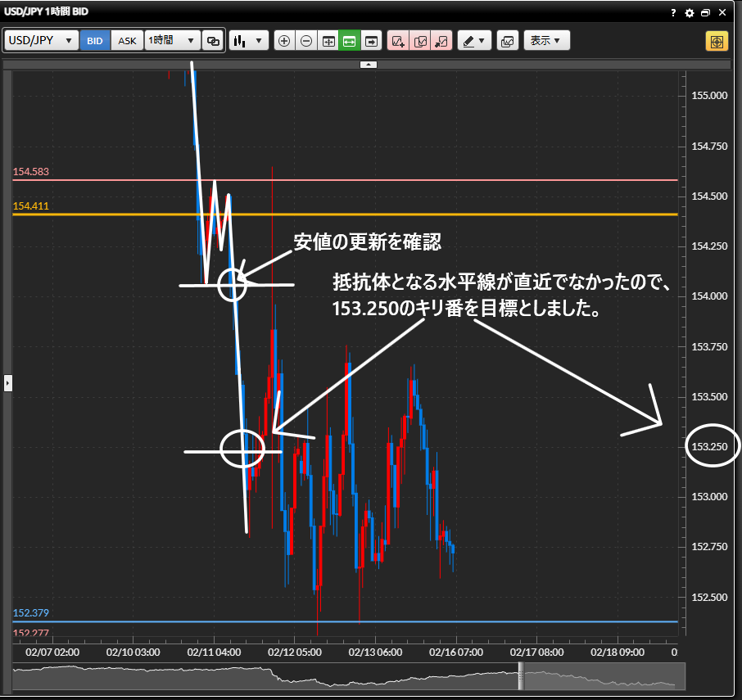Open the 1時間 timeframe dropdown
The height and width of the screenshot is (700, 742).
172,41
